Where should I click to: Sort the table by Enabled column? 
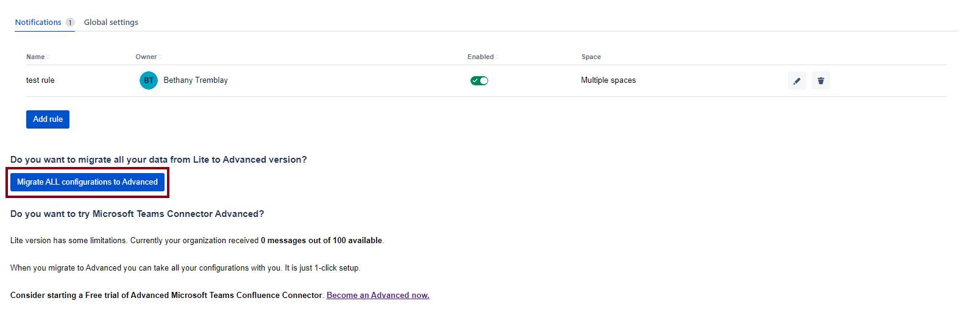click(481, 57)
